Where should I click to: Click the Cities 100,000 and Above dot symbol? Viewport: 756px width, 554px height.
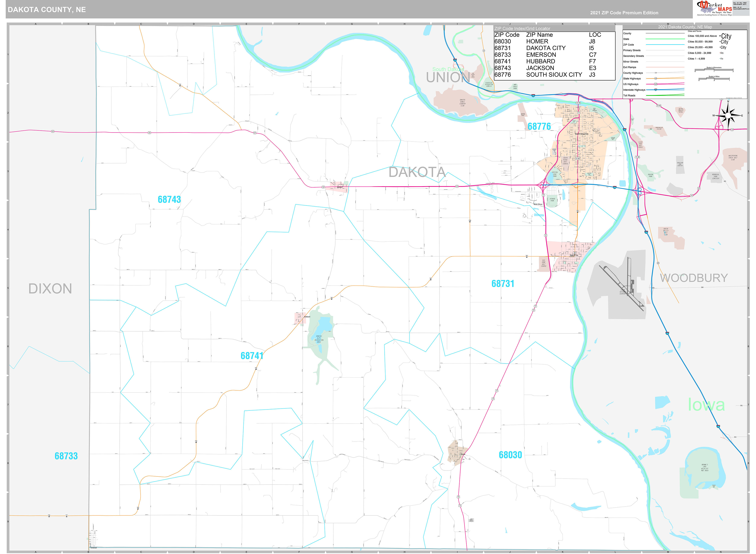pyautogui.click(x=720, y=36)
